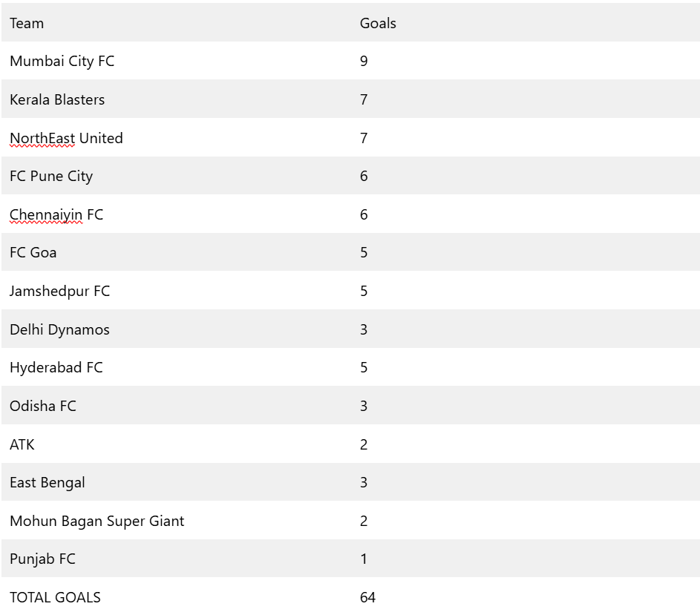Click Punjab FC's goals value 1
The image size is (700, 615).
364,559
